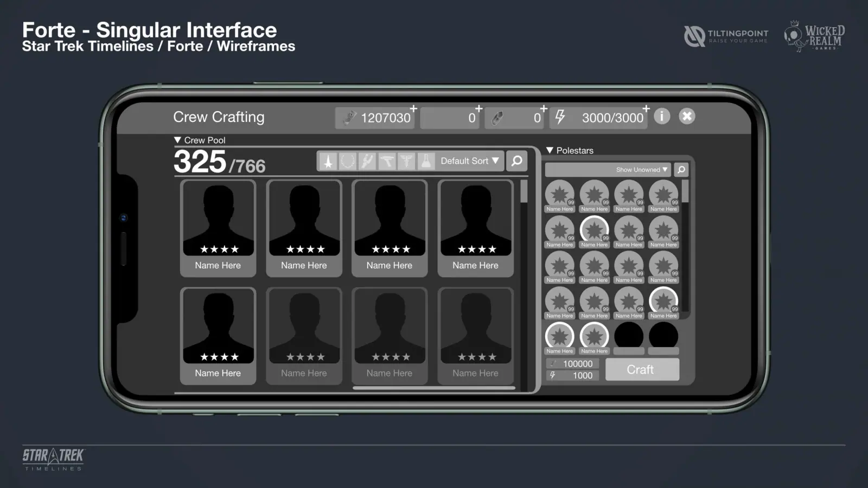The image size is (868, 488).
Task: Search the crew pool with magnifier button
Action: [517, 161]
